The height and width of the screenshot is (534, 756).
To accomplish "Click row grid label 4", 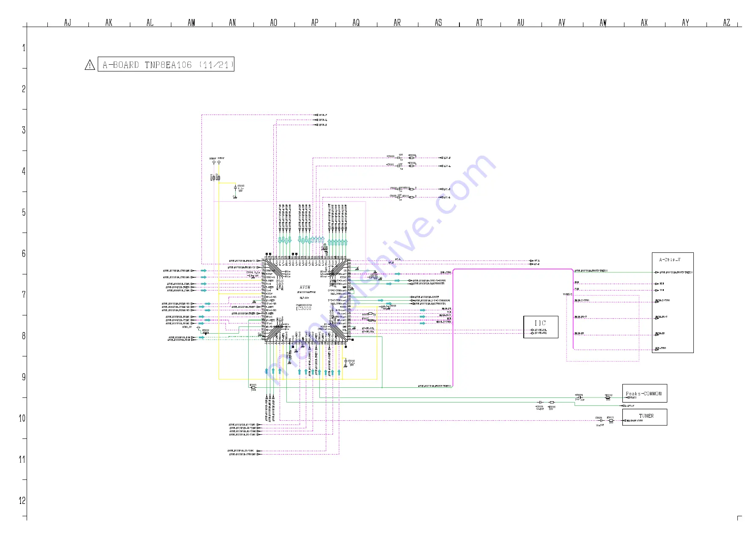I will (24, 171).
